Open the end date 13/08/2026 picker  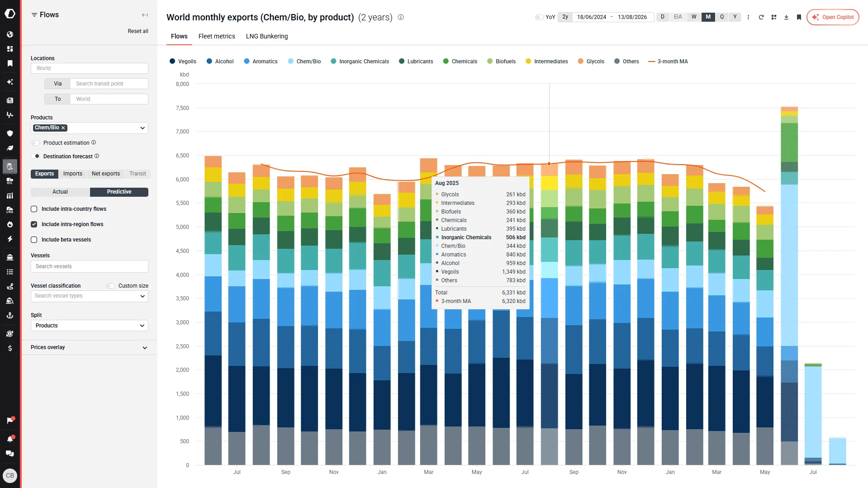pyautogui.click(x=632, y=17)
